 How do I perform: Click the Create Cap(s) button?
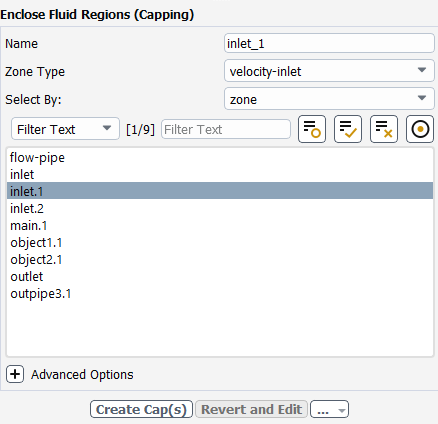point(141,409)
